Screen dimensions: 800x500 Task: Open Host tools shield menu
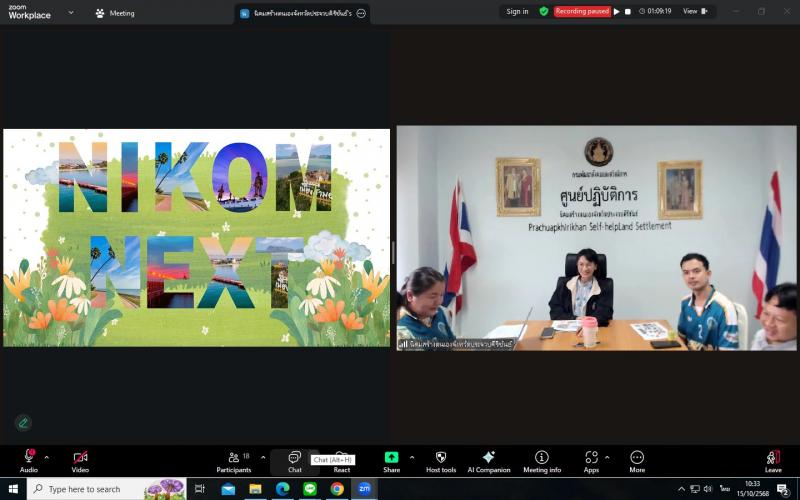pos(441,461)
